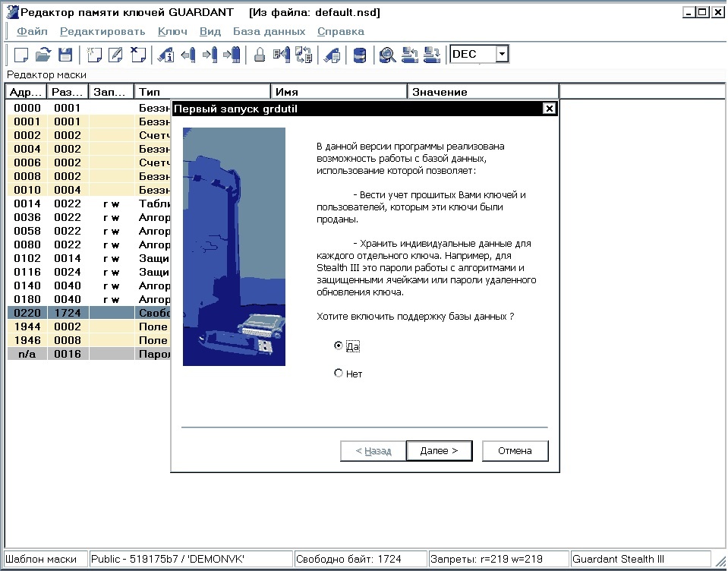Click the padlock icon in toolbar
728x571 pixels.
tap(260, 55)
